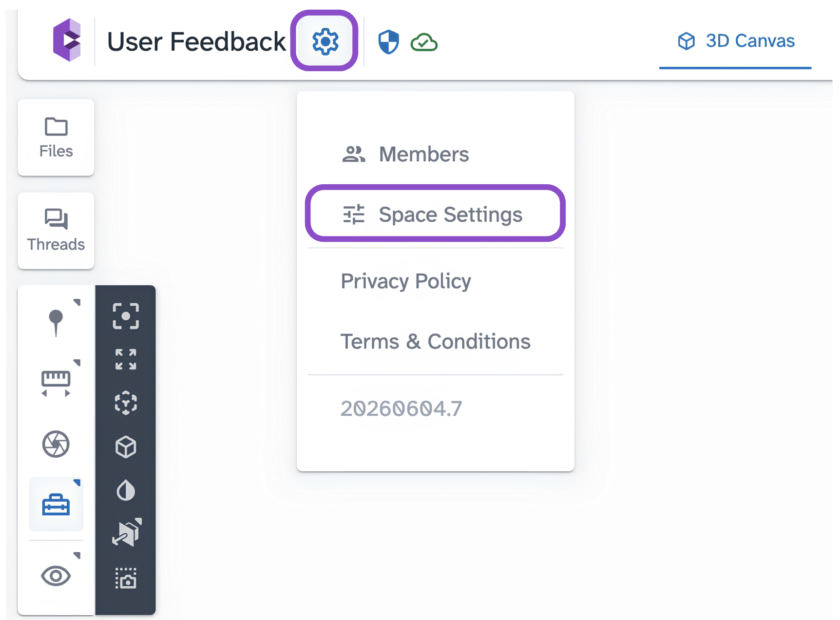
Task: Open Terms & Conditions link
Action: 435,342
